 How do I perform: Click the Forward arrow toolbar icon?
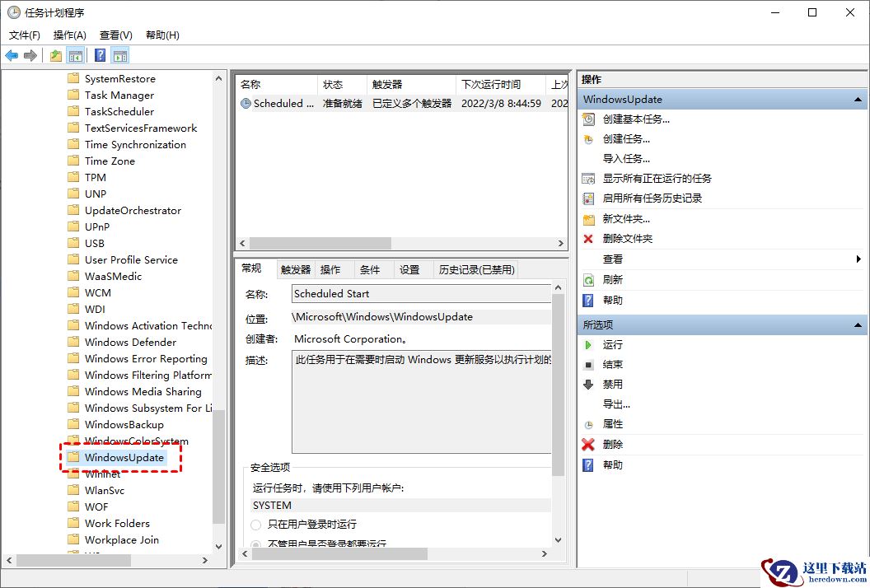pyautogui.click(x=31, y=55)
